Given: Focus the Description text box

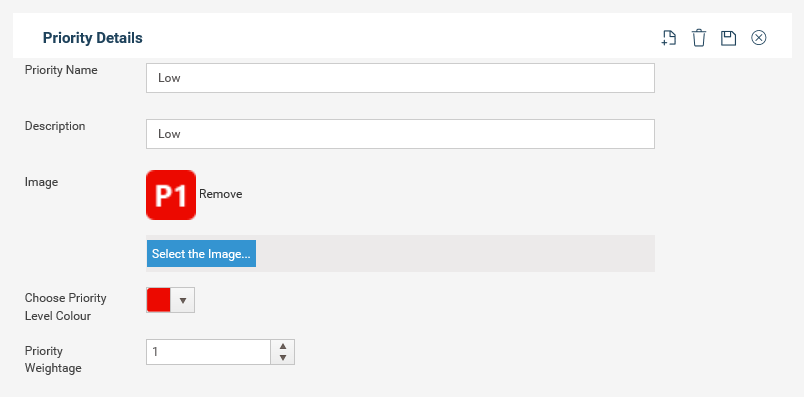Looking at the screenshot, I should [400, 134].
